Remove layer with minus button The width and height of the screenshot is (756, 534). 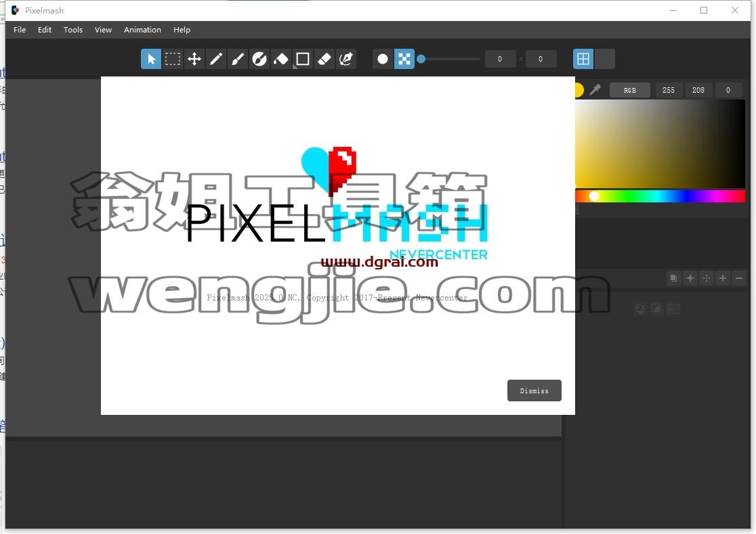(739, 278)
